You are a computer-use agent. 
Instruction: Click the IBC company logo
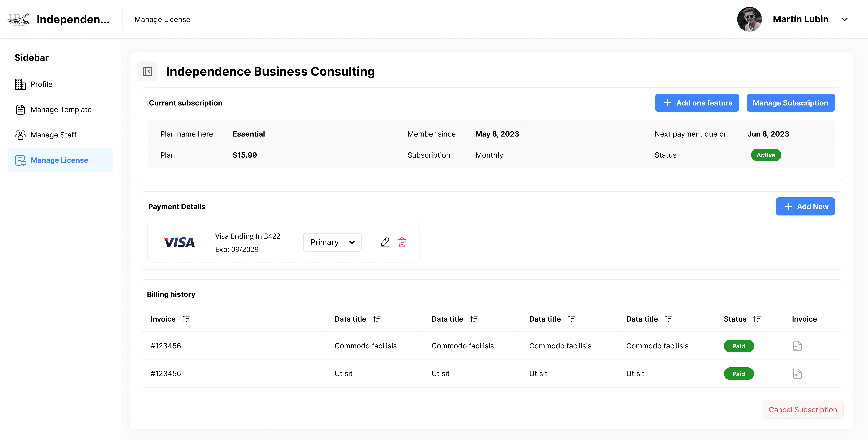click(x=19, y=19)
